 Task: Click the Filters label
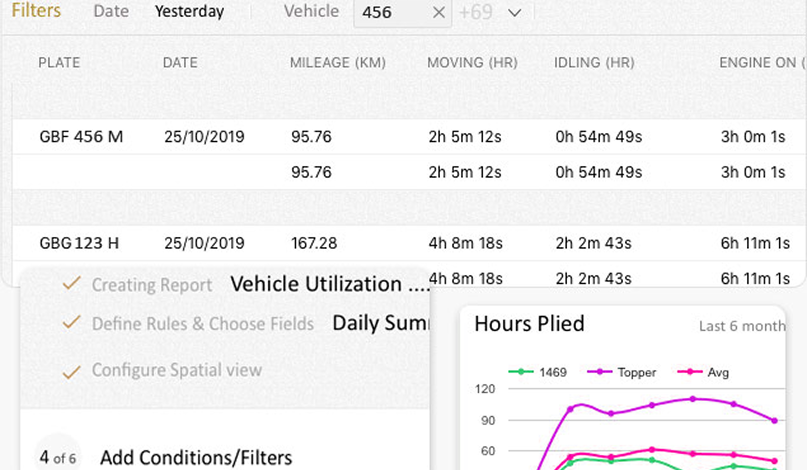tap(36, 12)
